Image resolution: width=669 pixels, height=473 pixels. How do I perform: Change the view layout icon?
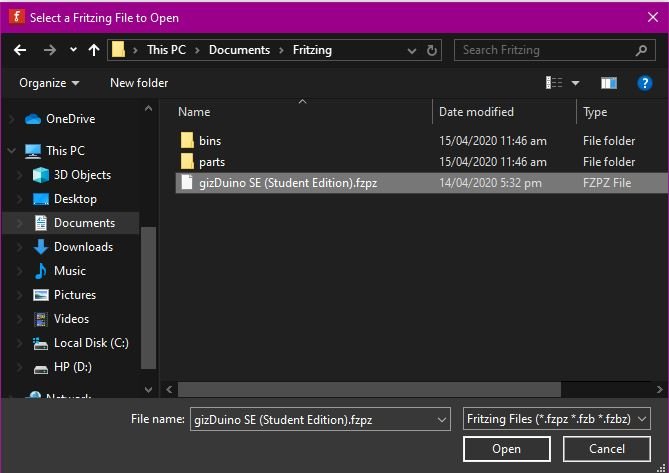click(554, 82)
